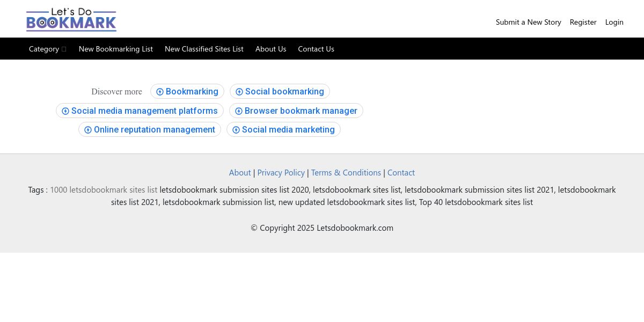Viewport: 644px width, 322px height.
Task: Click the footer Contact link
Action: (401, 172)
